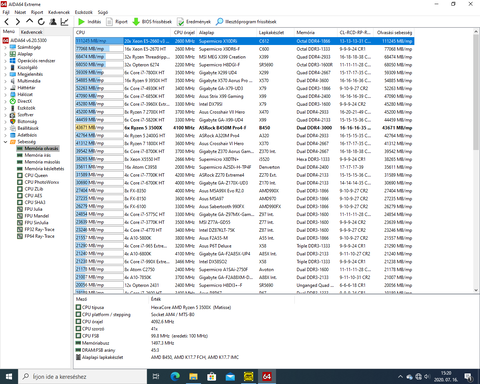Click the line chart toolbar icon

pyautogui.click(x=64, y=22)
